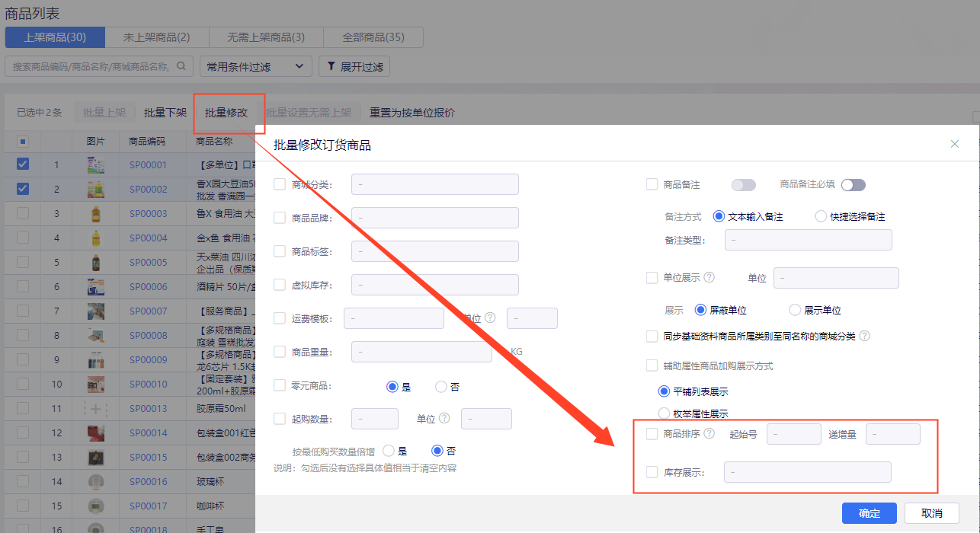Click the 递增量 input field
The image size is (980, 533).
893,434
